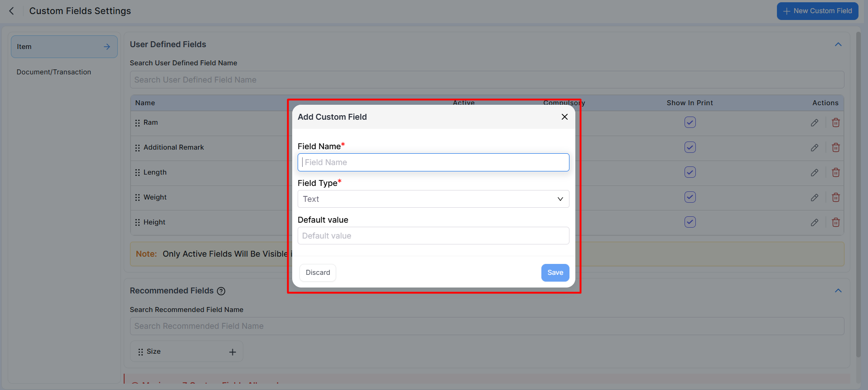The height and width of the screenshot is (390, 868).
Task: Toggle Show In Print checkbox for Ram
Action: pos(690,122)
